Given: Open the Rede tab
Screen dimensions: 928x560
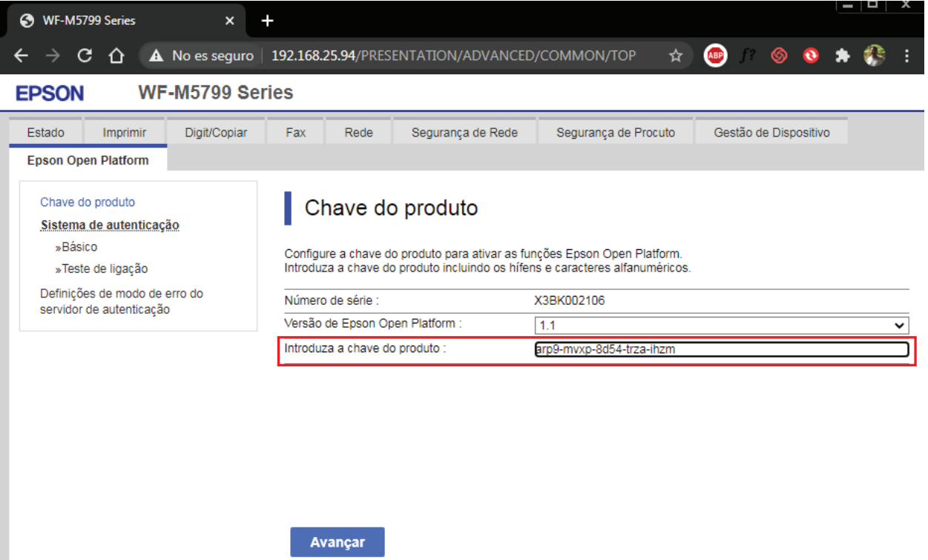Looking at the screenshot, I should coord(358,133).
